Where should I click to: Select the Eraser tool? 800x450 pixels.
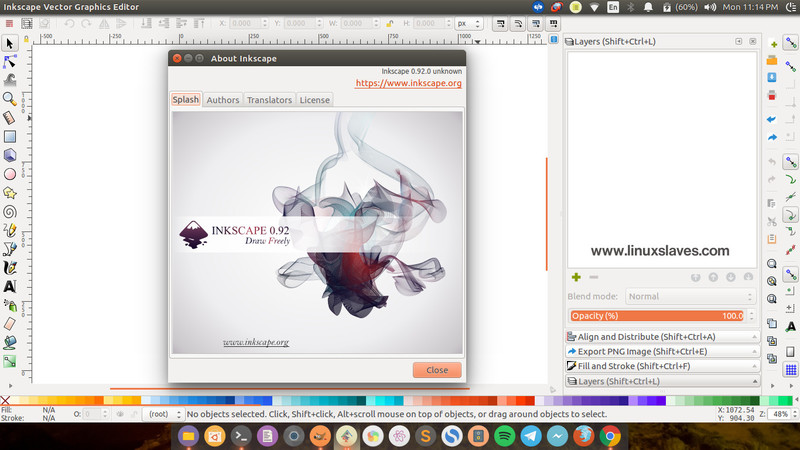pos(10,323)
